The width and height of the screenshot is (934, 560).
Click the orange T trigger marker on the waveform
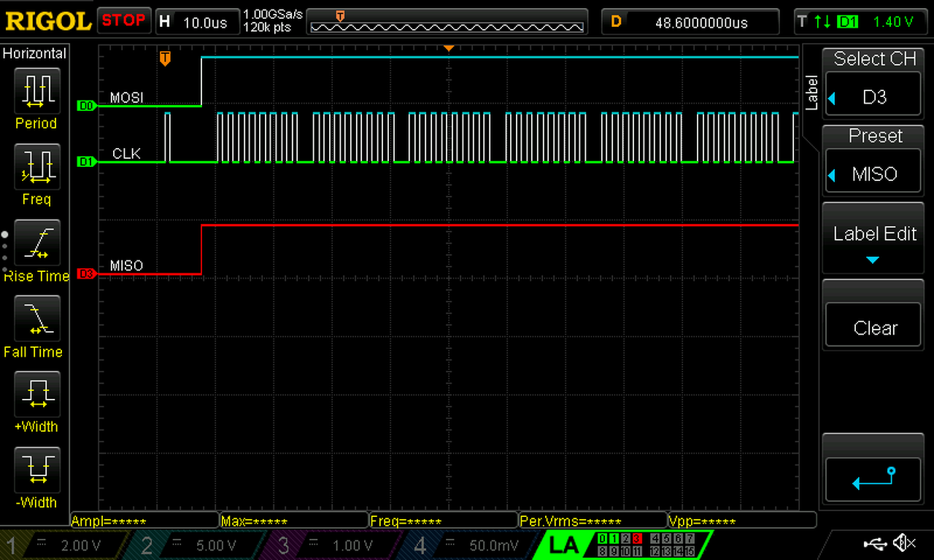click(x=165, y=58)
